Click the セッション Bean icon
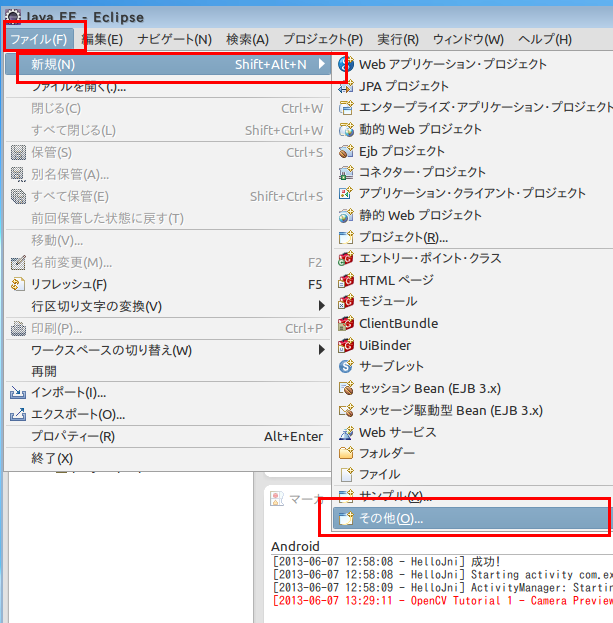613x623 pixels. (346, 388)
